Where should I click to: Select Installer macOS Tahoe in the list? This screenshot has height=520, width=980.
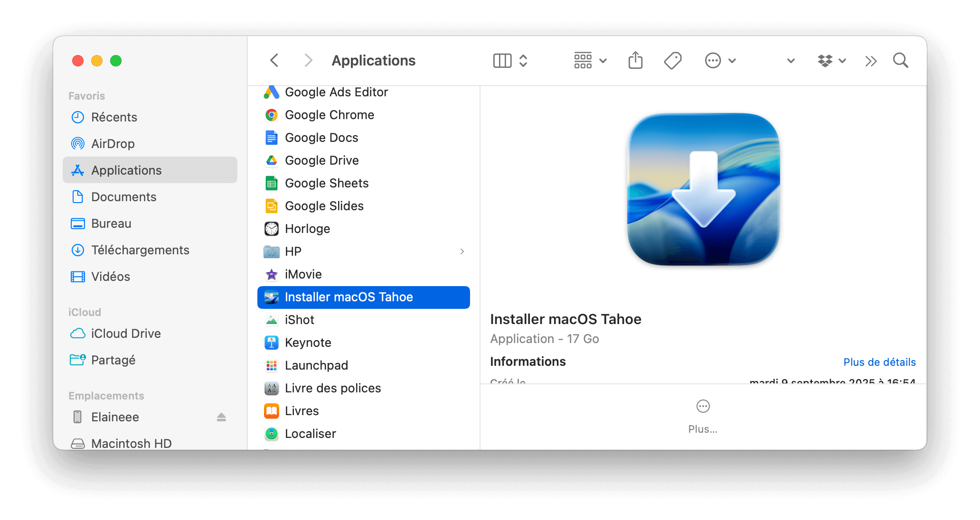point(364,297)
